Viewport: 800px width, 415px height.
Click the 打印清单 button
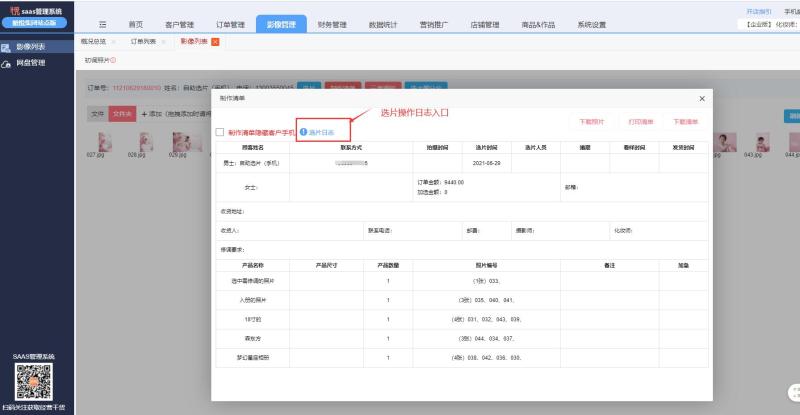pyautogui.click(x=641, y=122)
